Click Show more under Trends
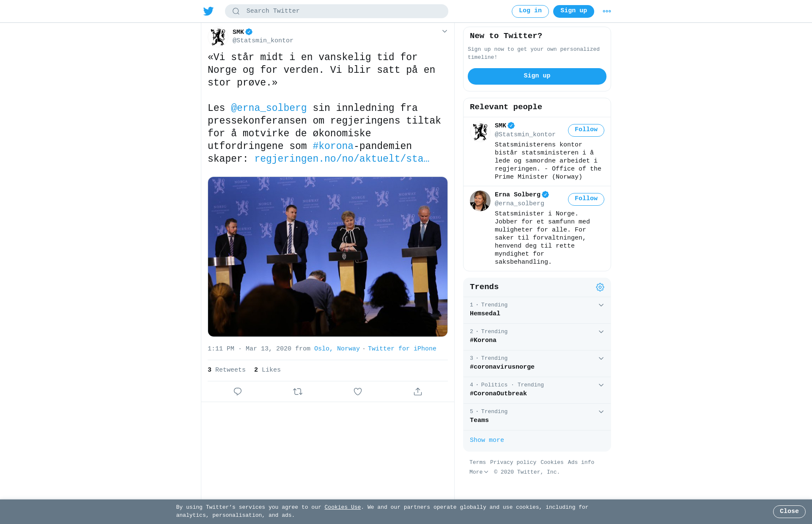Image resolution: width=812 pixels, height=524 pixels. tap(487, 440)
